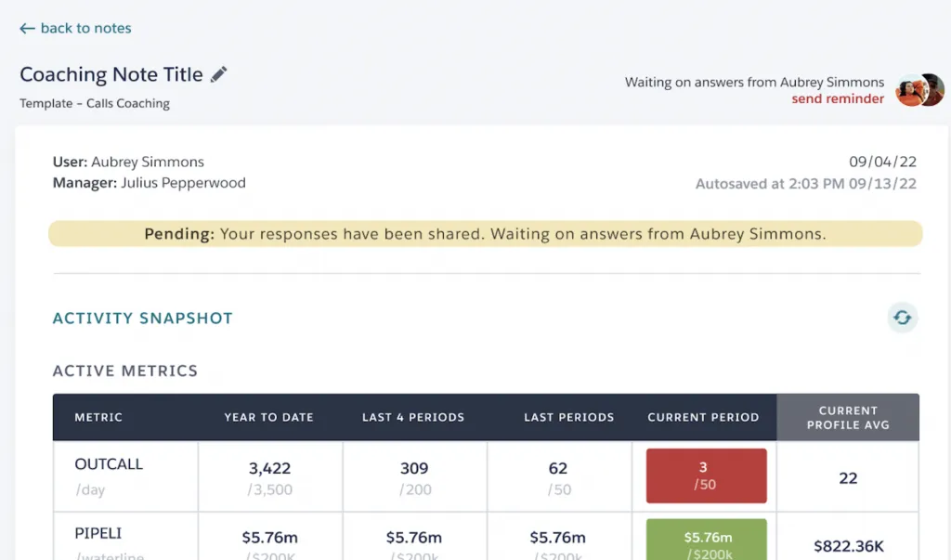The width and height of the screenshot is (951, 560).
Task: Click the LAST PERIODS column header
Action: click(569, 417)
